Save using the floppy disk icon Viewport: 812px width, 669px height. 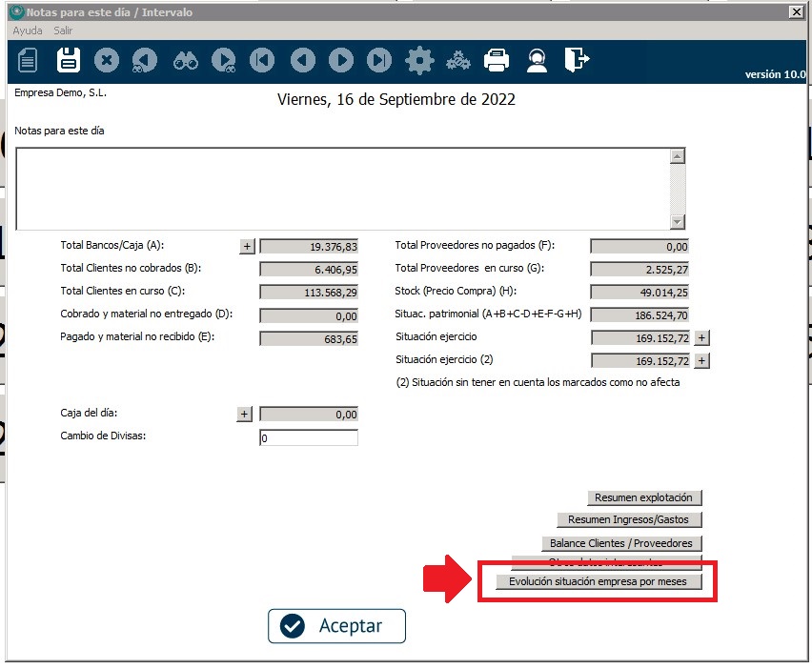tap(69, 61)
